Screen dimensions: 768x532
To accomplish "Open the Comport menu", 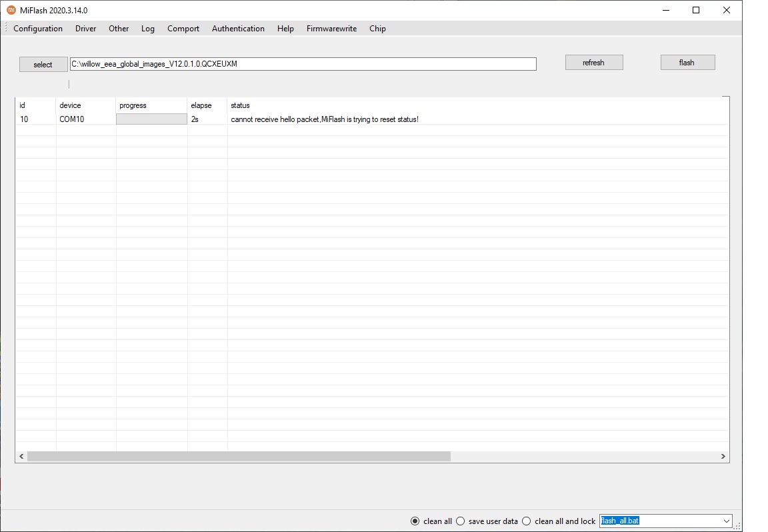I will (x=183, y=29).
